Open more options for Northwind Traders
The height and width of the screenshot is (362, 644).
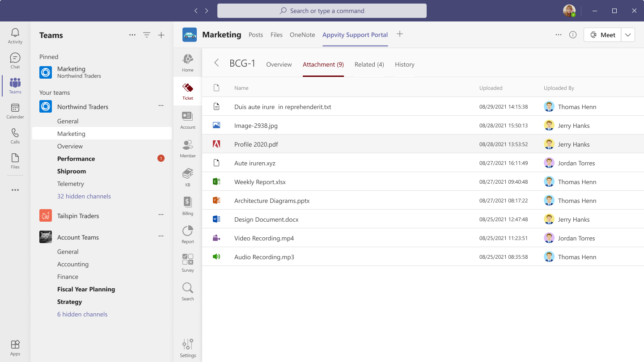coord(161,105)
